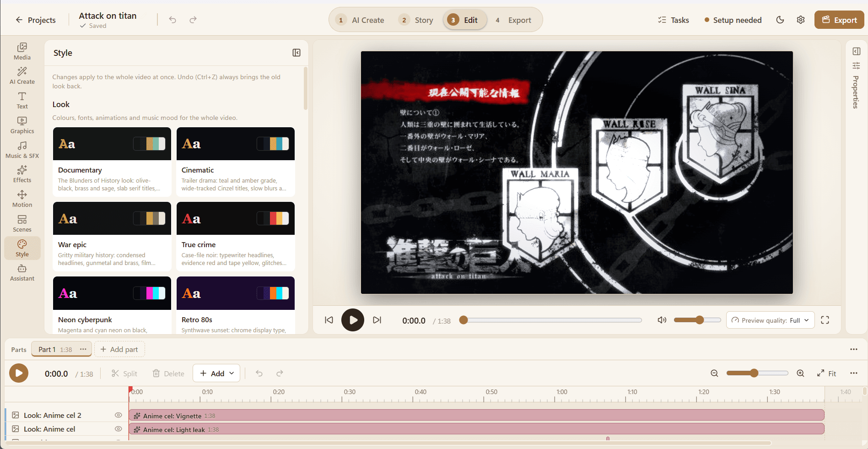The height and width of the screenshot is (449, 868).
Task: Click the redo arrow beside project title
Action: tap(193, 20)
